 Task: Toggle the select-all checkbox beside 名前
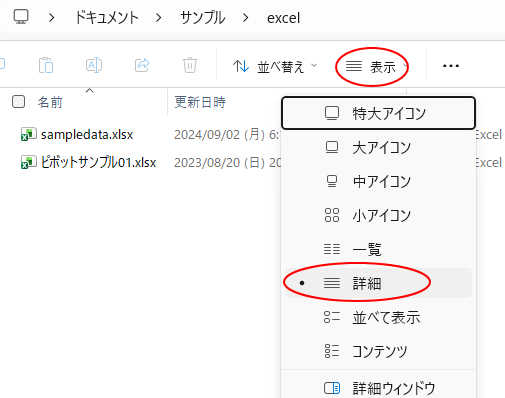coord(18,102)
